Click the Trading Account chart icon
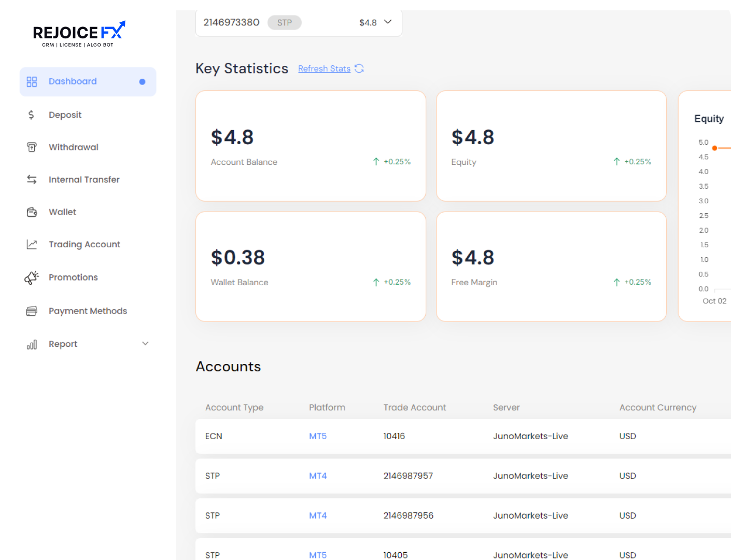This screenshot has height=560, width=731. [x=32, y=244]
